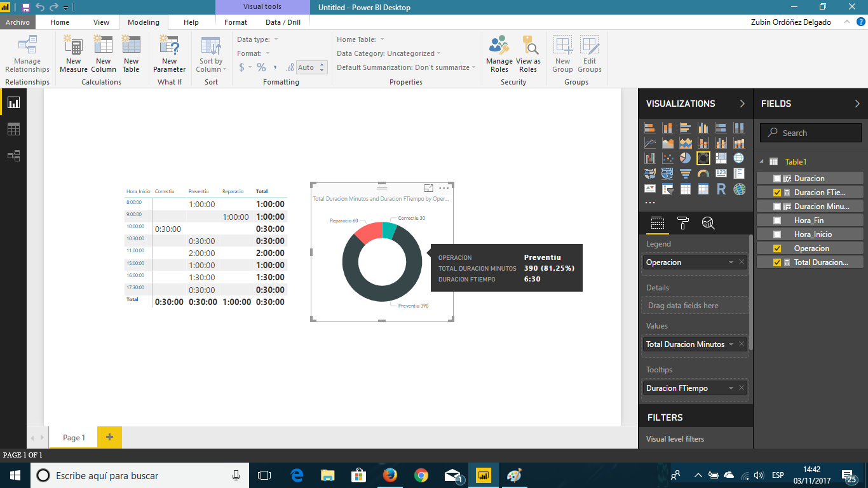Collapse the Fields pane chevron
868x488 pixels.
pyautogui.click(x=857, y=104)
